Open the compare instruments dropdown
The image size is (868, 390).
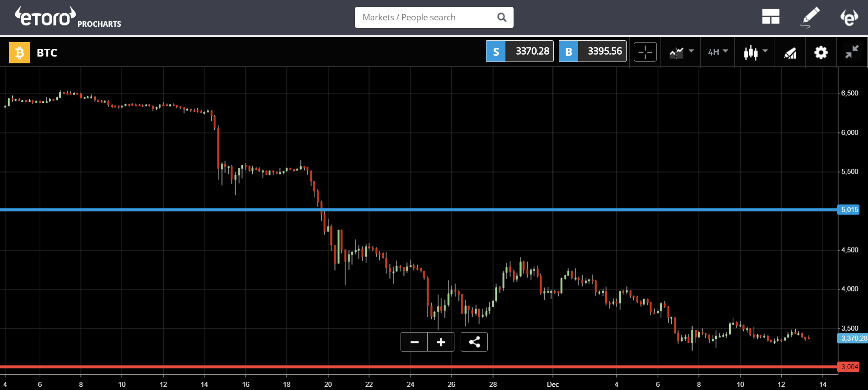tap(681, 52)
